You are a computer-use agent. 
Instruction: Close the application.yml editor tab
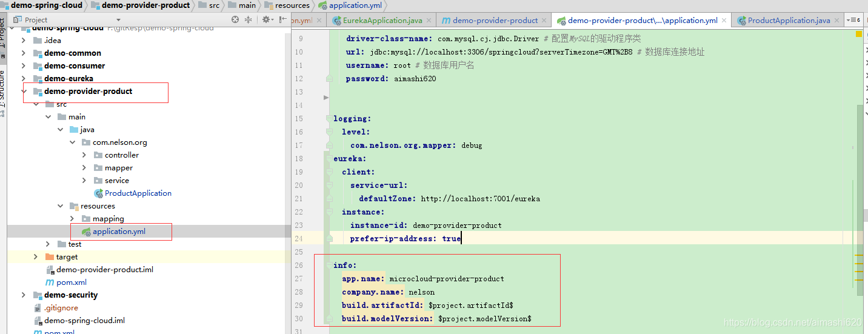click(725, 21)
